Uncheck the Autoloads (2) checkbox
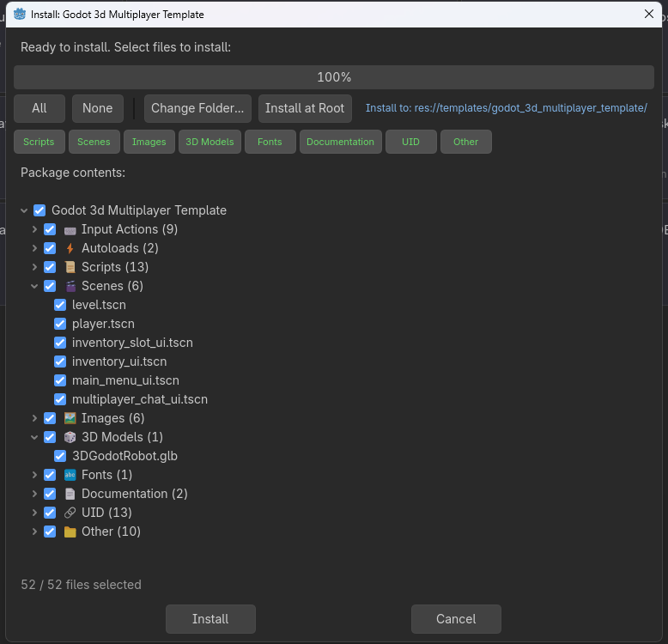This screenshot has width=668, height=644. tap(50, 248)
